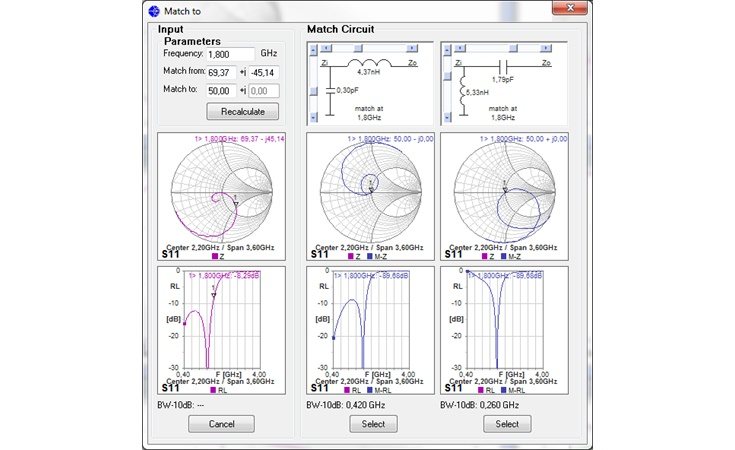Click marker 1 on the input return loss curve
The width and height of the screenshot is (735, 450).
[x=214, y=295]
